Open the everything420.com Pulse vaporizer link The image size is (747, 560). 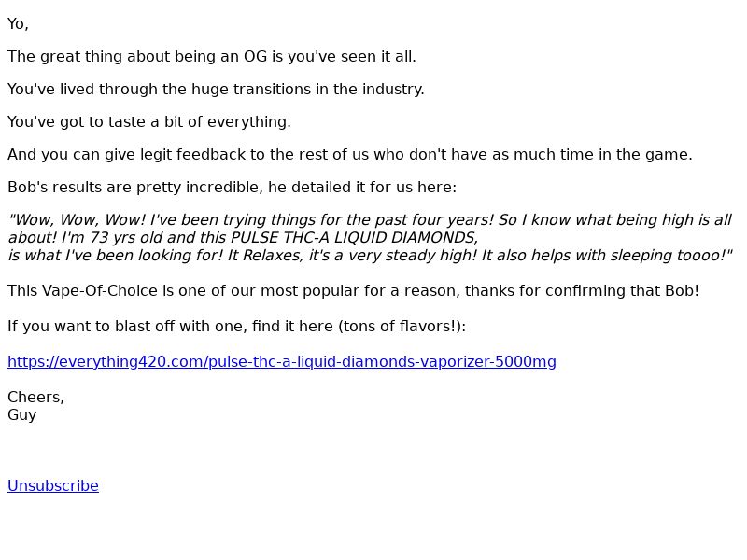coord(282,362)
